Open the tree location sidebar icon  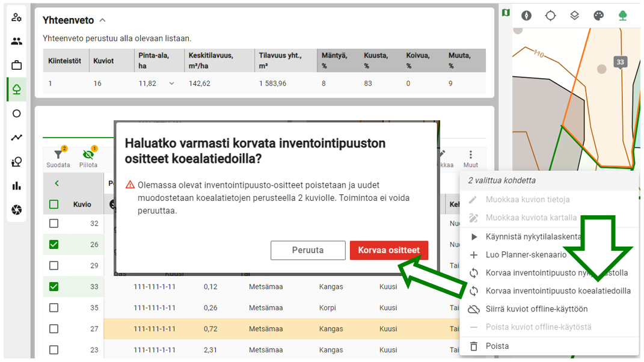16,162
